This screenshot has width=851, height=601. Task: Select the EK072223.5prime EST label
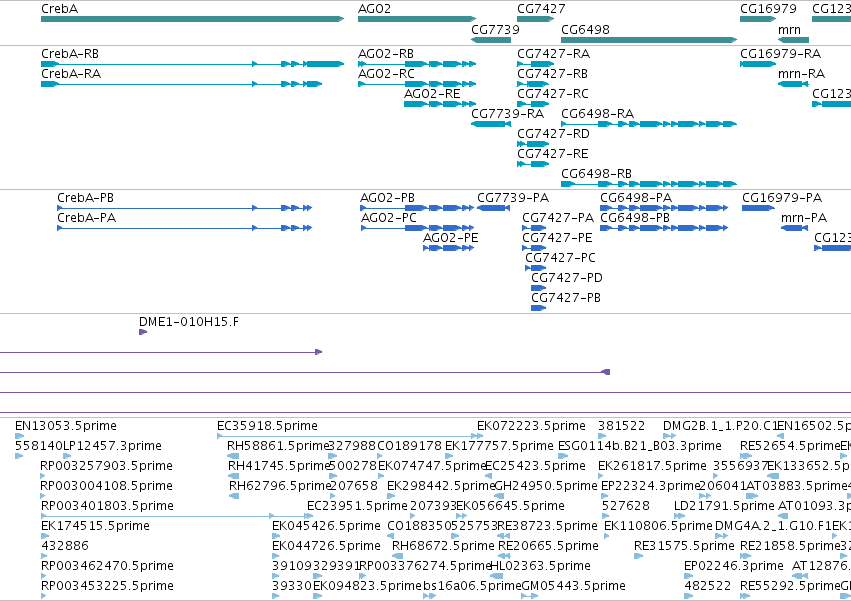pyautogui.click(x=531, y=426)
